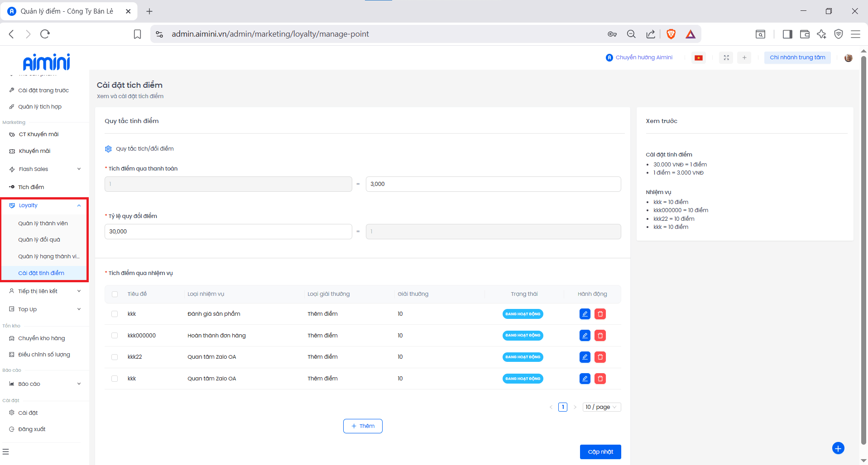Click the blue floating plus button
The image size is (868, 465).
tap(838, 448)
